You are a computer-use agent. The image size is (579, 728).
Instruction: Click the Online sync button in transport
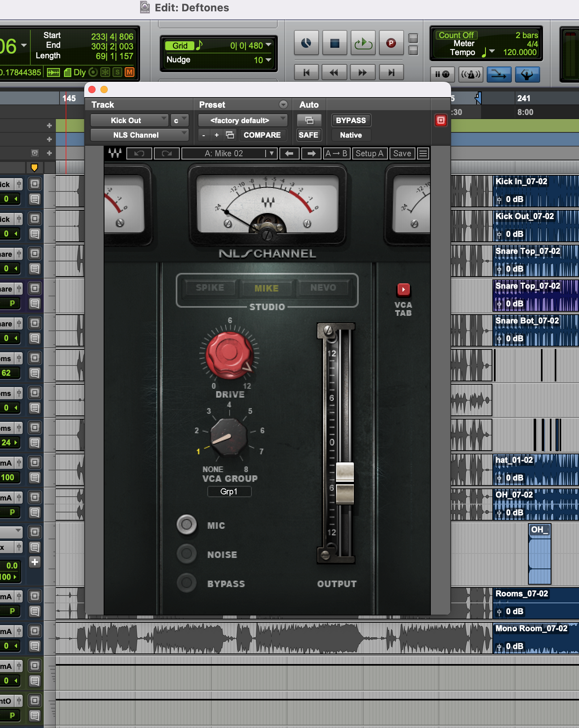[x=307, y=43]
